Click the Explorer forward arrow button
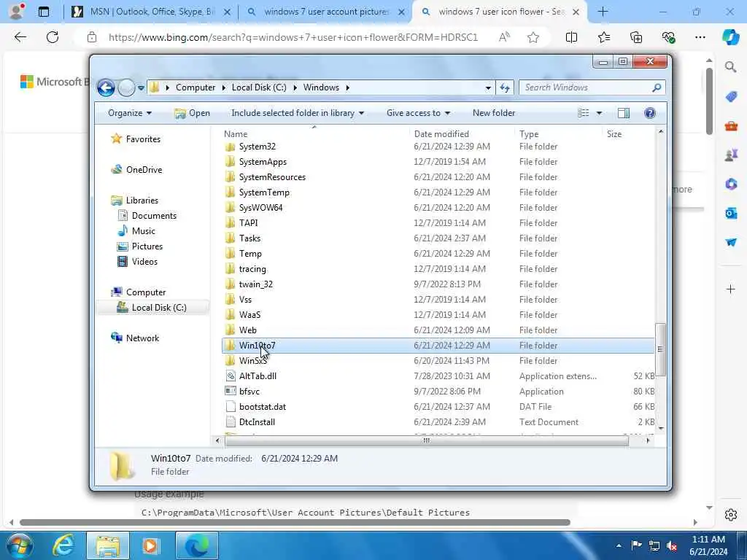Image resolution: width=747 pixels, height=560 pixels. click(x=126, y=87)
